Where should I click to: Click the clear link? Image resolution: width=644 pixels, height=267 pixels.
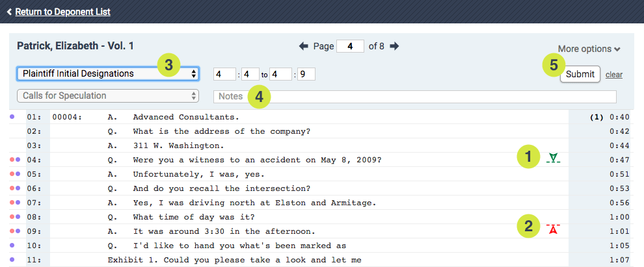pyautogui.click(x=613, y=75)
